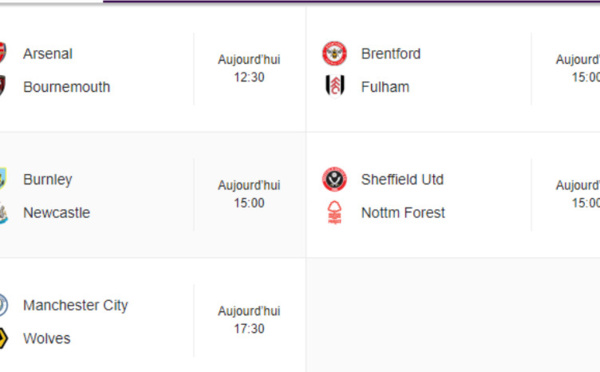
Task: Click the Nottm Forest tree crest
Action: [x=334, y=212]
